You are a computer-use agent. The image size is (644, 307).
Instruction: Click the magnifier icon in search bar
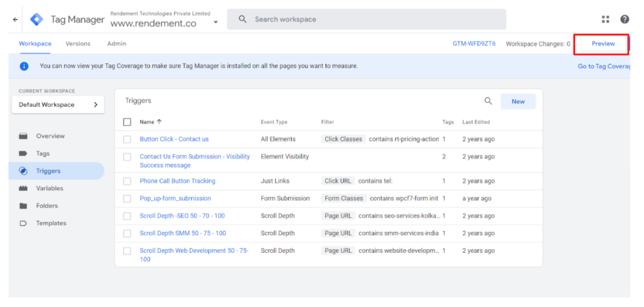(x=243, y=20)
